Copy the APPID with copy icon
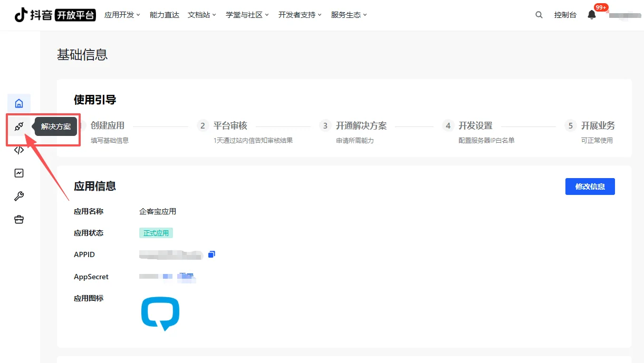The height and width of the screenshot is (363, 644). point(212,254)
